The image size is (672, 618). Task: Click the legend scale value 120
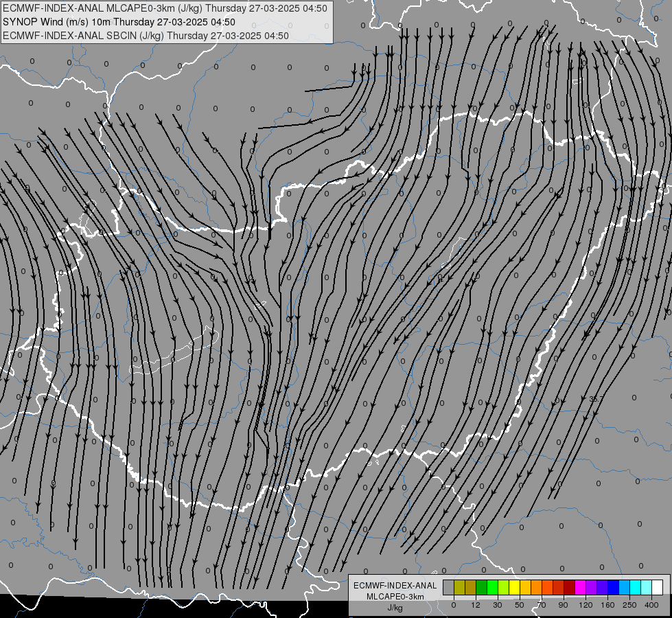(x=586, y=605)
